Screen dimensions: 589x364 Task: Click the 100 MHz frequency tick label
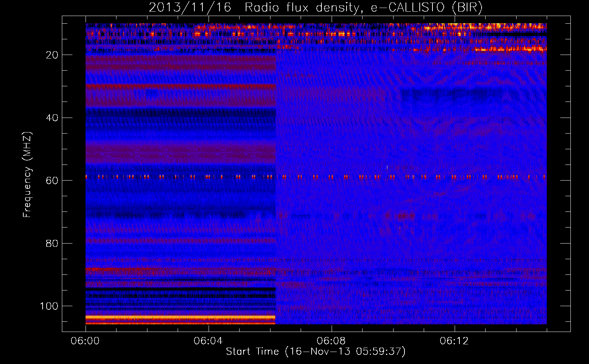click(49, 306)
